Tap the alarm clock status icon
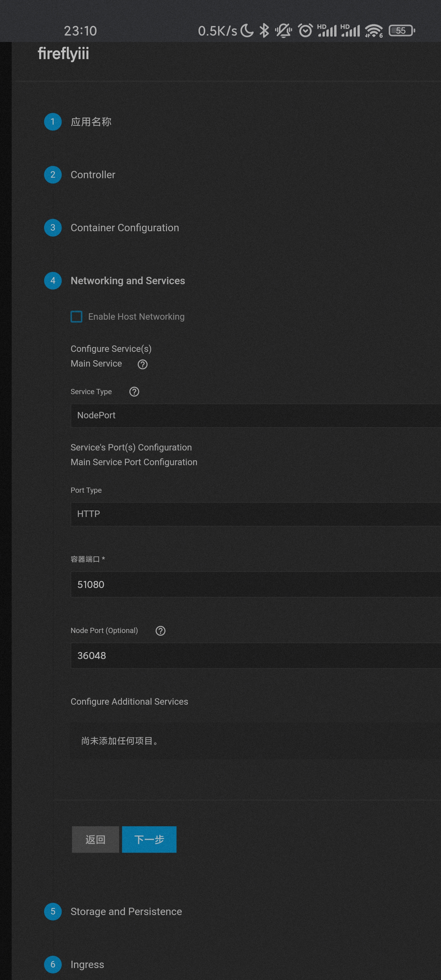Image resolution: width=441 pixels, height=980 pixels. coord(305,30)
